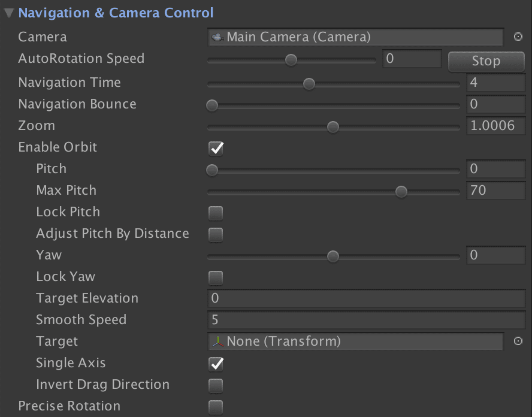Click the Smooth Speed input field

pos(366,320)
